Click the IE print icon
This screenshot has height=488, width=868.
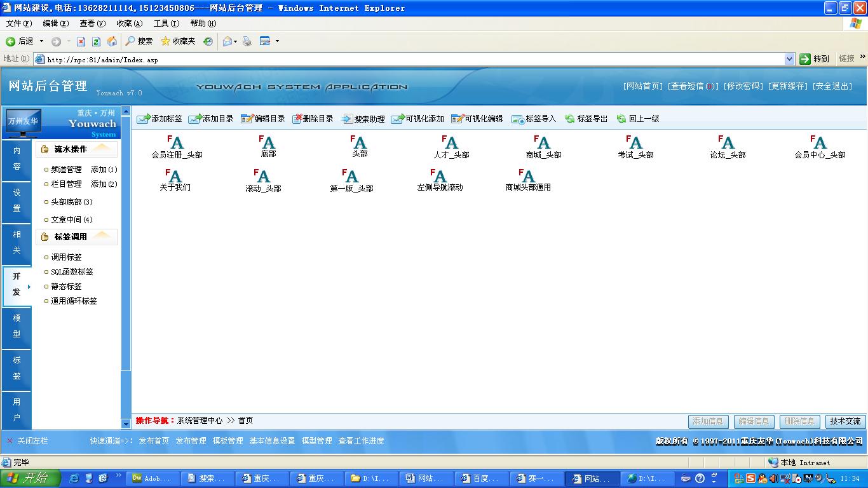tap(247, 41)
